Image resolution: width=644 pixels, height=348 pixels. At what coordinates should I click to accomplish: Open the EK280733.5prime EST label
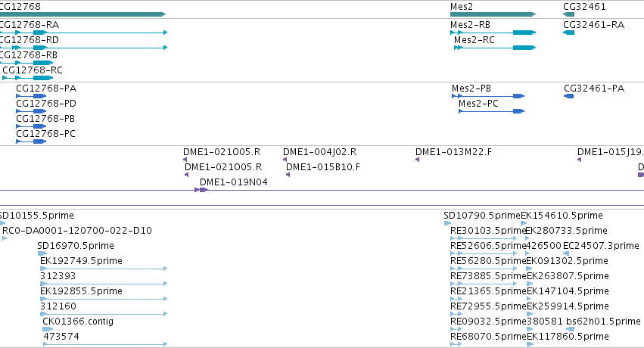pos(567,231)
